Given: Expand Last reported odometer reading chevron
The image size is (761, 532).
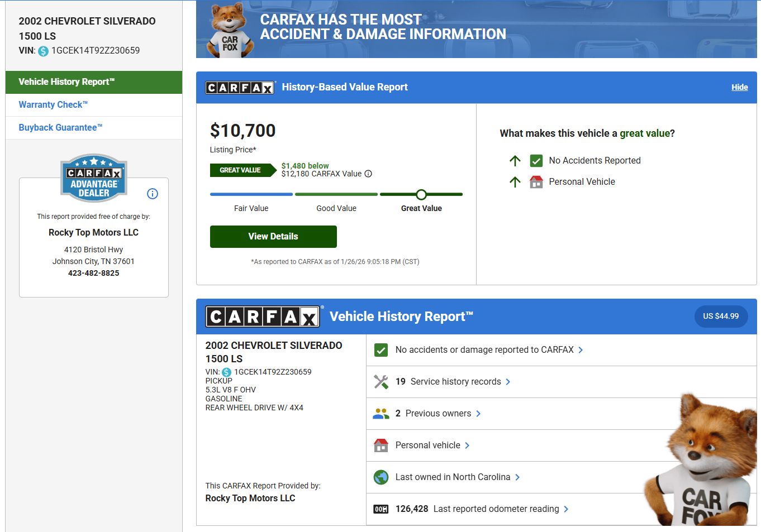Looking at the screenshot, I should tap(566, 509).
